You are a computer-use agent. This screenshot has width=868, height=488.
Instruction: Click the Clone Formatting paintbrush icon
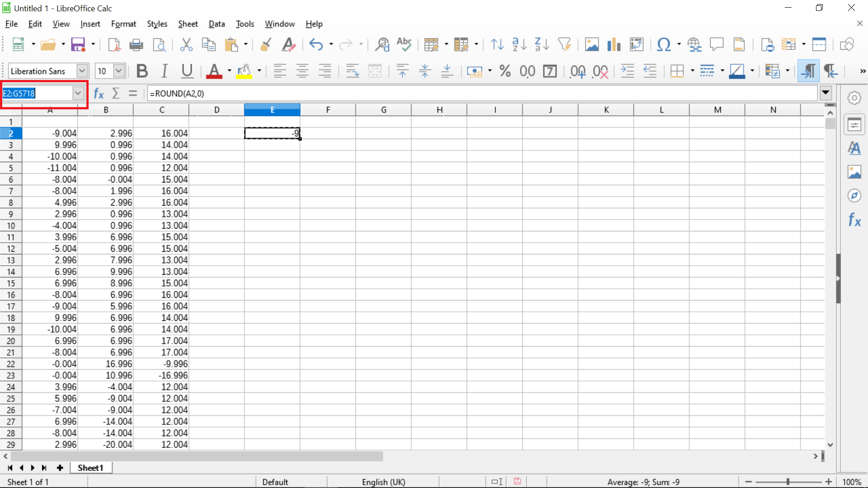tap(266, 44)
